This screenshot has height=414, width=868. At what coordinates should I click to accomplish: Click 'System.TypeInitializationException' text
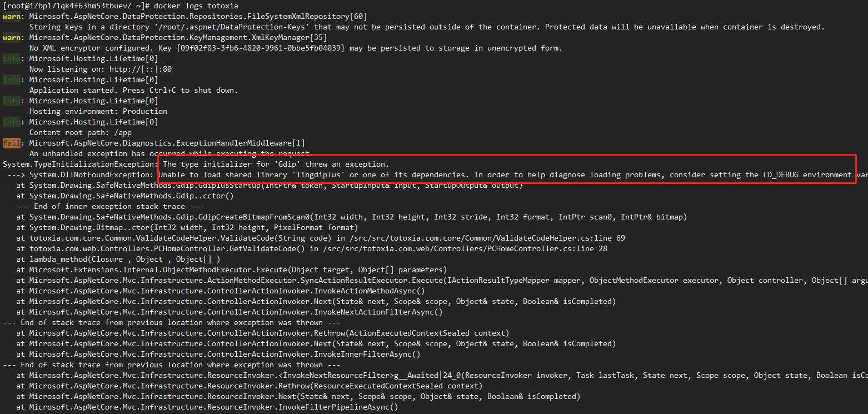(78, 164)
